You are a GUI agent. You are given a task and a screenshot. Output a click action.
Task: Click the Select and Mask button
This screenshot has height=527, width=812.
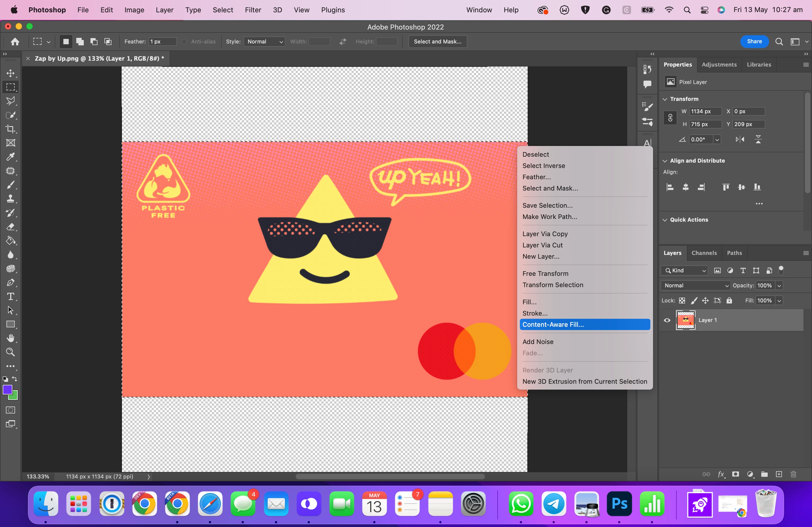tap(437, 42)
